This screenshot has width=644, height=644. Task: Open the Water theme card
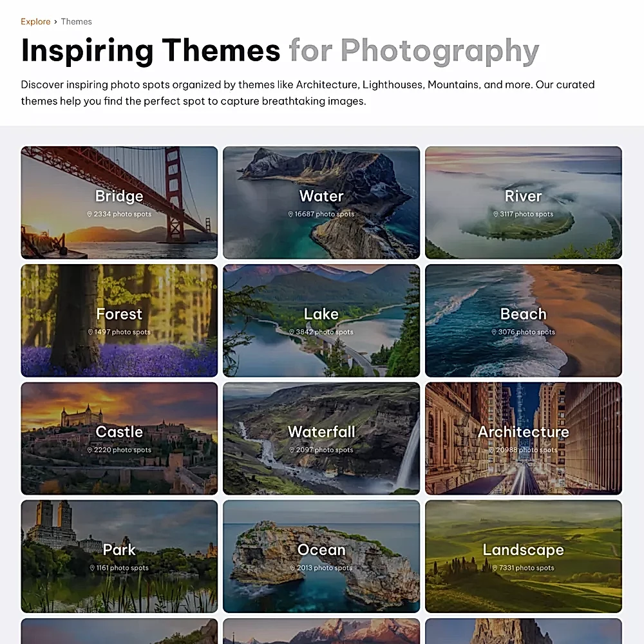[x=321, y=202]
